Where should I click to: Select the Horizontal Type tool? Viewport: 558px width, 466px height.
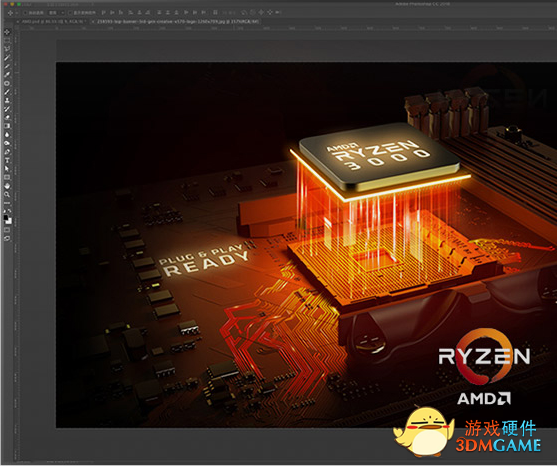tap(7, 160)
